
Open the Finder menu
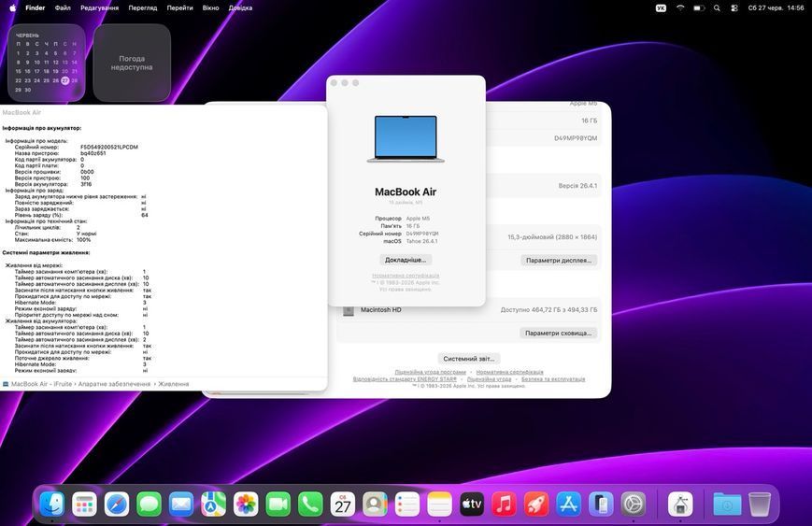tap(36, 7)
